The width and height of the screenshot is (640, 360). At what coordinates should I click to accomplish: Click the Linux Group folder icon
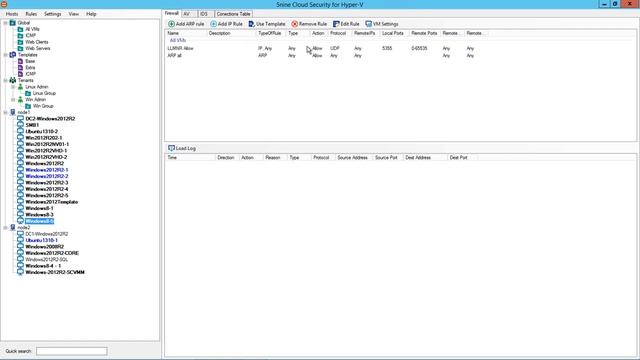(28, 93)
